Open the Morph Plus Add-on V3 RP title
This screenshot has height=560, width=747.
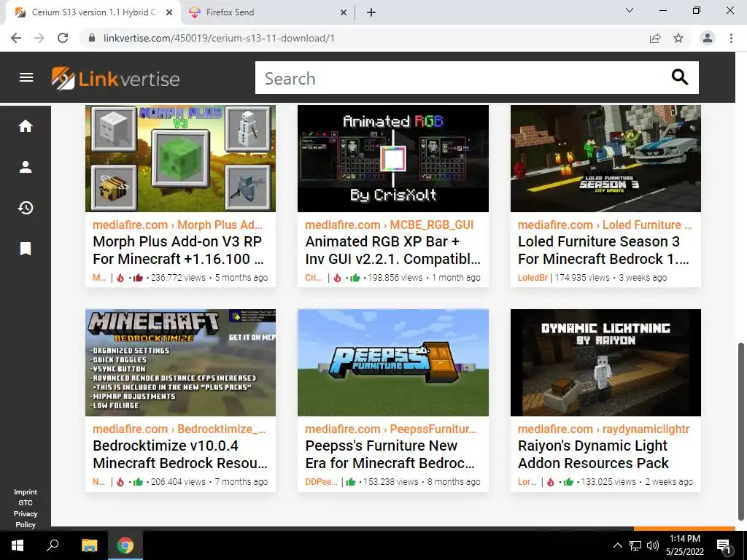(178, 250)
